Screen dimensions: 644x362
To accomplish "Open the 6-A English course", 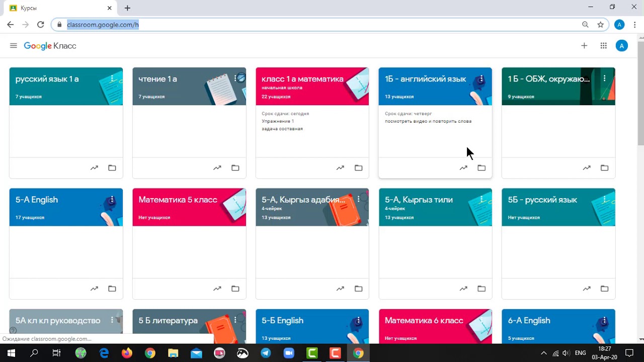I will (x=529, y=320).
